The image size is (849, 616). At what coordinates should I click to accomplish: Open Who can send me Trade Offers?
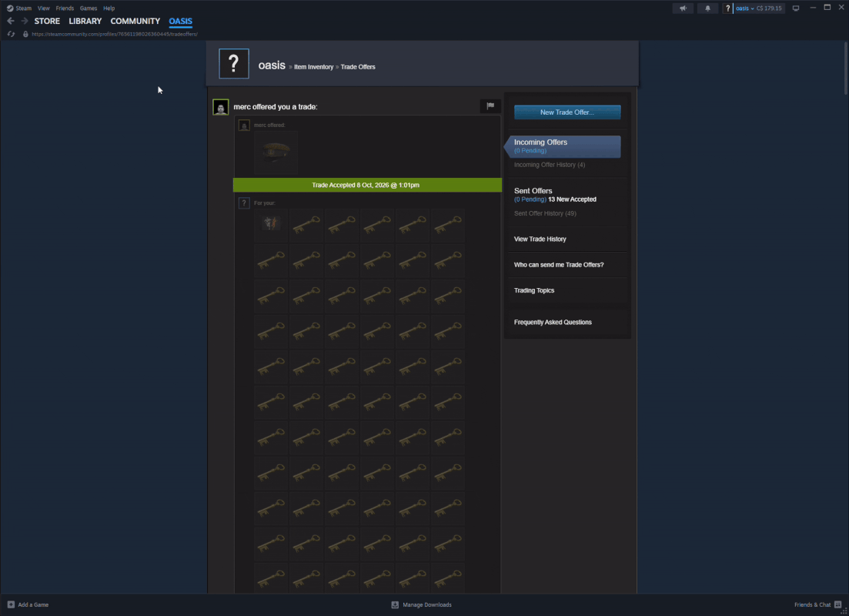(558, 265)
